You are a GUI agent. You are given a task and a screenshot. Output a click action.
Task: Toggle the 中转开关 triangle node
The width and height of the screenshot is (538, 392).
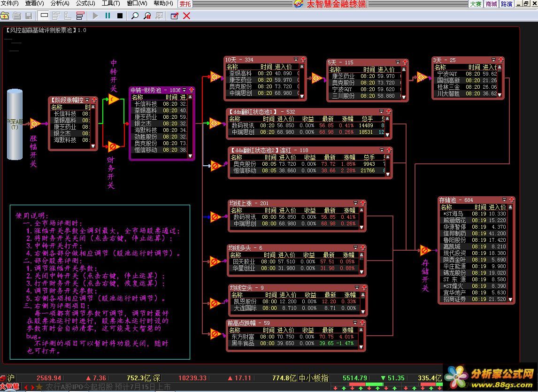coord(114,100)
